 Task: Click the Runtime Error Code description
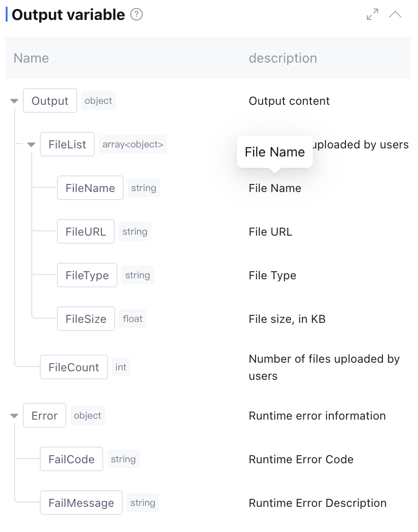tap(301, 459)
